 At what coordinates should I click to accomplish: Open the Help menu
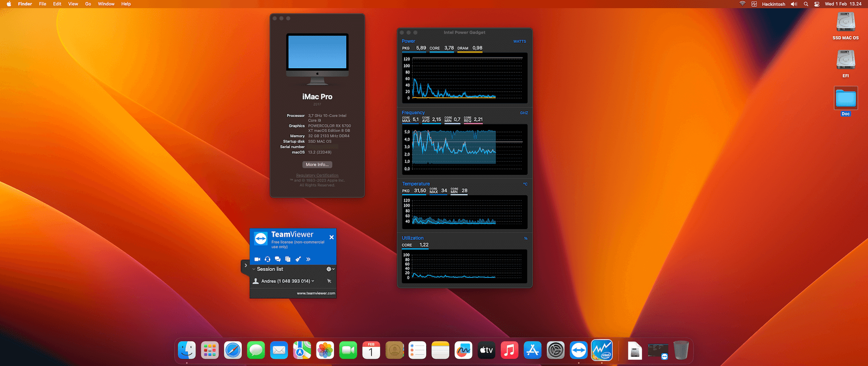coord(126,4)
